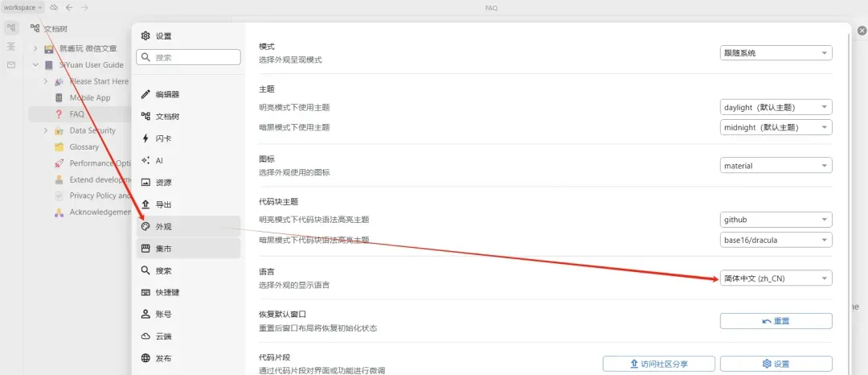The width and height of the screenshot is (868, 375).
Task: Expand the Data Security document
Action: point(46,130)
